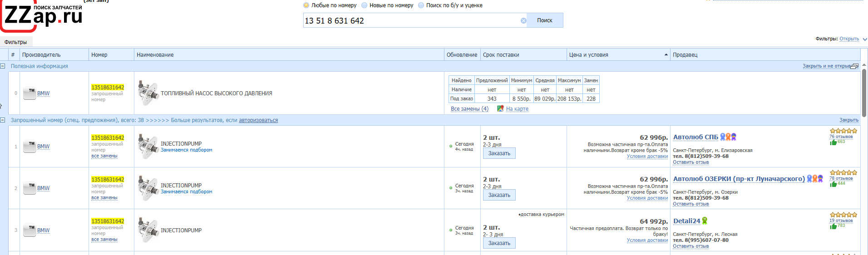This screenshot has height=255, width=868.
Task: Toggle the sort arrow in Цена и условия header
Action: click(x=666, y=55)
